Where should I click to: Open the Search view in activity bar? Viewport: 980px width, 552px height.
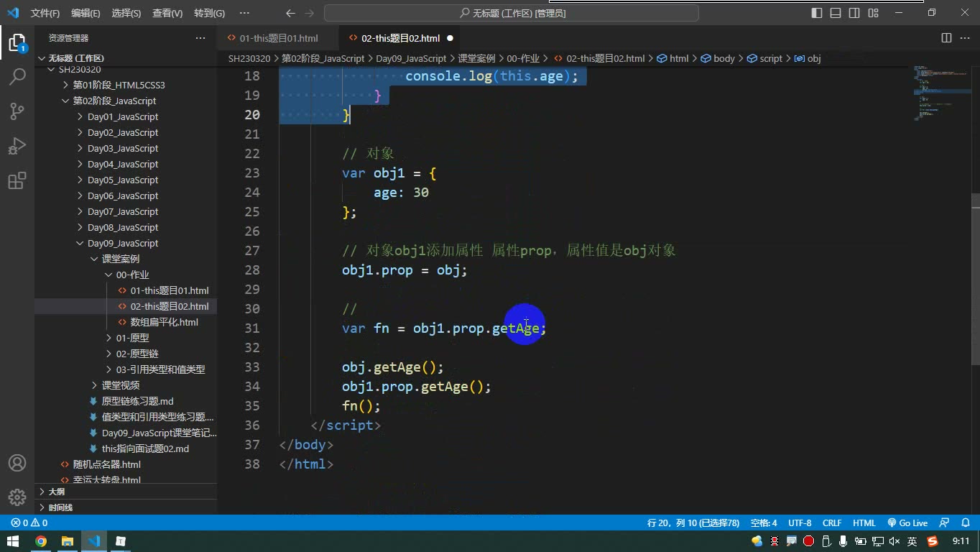(x=17, y=76)
